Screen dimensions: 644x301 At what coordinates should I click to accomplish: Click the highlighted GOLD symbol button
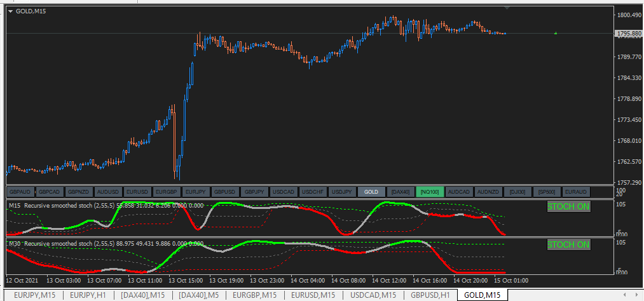click(x=371, y=192)
